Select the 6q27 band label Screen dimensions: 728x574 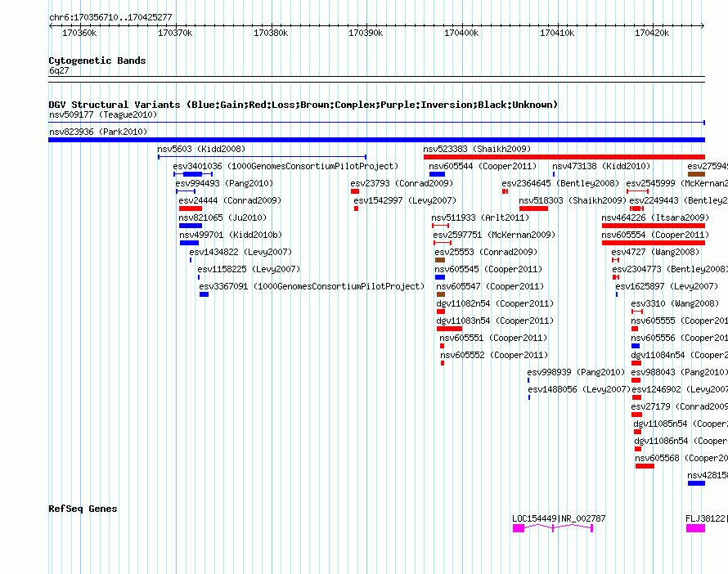59,70
